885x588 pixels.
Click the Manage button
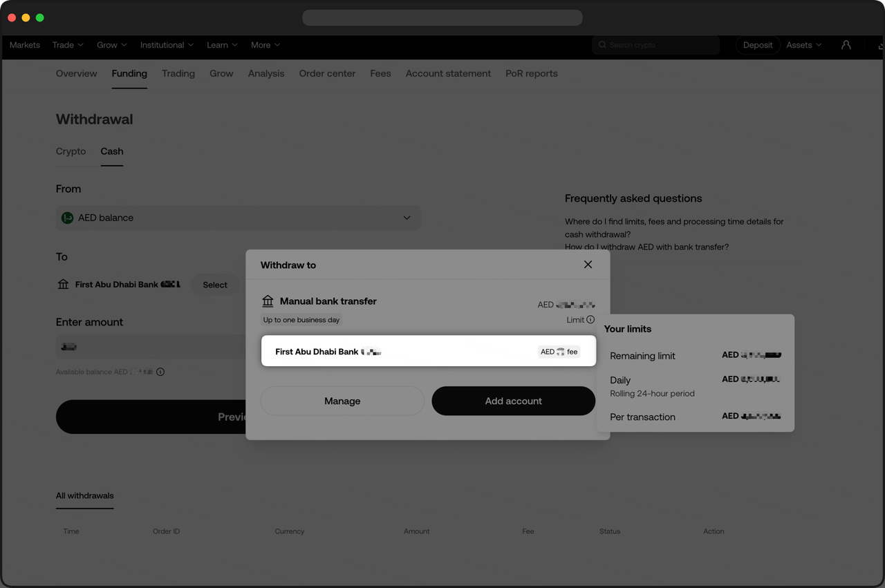click(342, 401)
